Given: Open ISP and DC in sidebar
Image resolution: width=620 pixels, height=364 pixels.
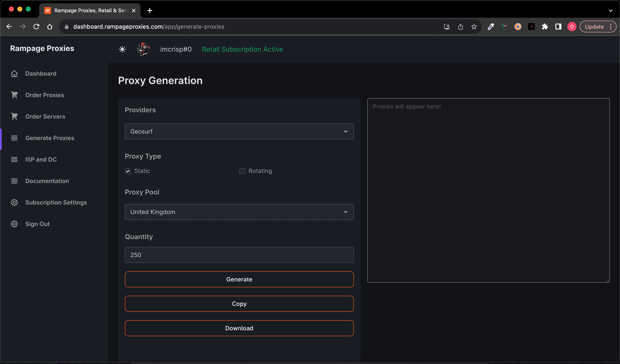Looking at the screenshot, I should pyautogui.click(x=41, y=159).
